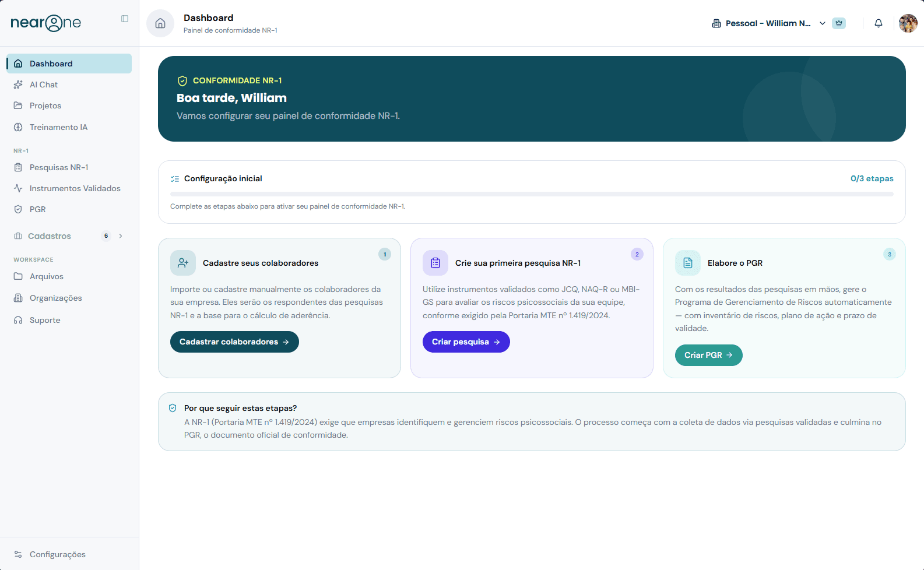Click the clipboard icon on the pesquisa card
This screenshot has height=570, width=924.
pos(435,263)
